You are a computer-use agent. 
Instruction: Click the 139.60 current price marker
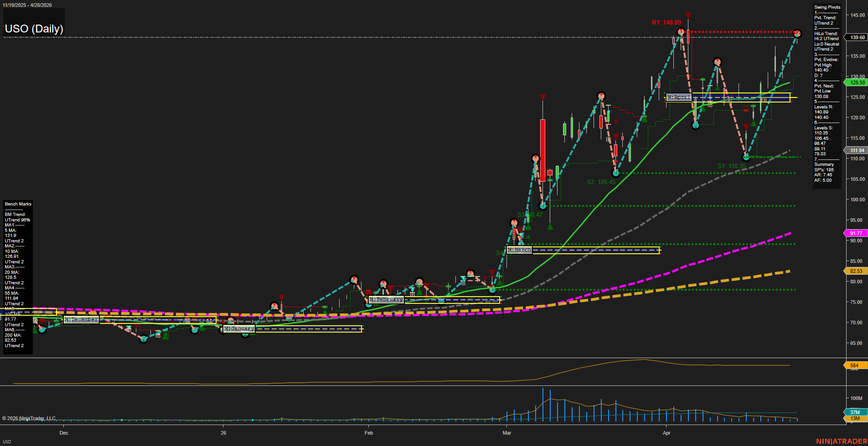coord(857,37)
